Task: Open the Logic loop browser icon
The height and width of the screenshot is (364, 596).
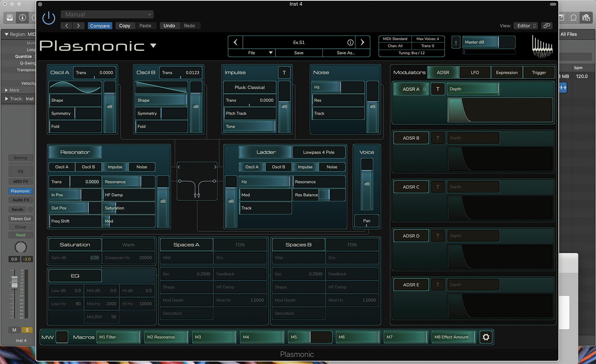Action: click(573, 17)
